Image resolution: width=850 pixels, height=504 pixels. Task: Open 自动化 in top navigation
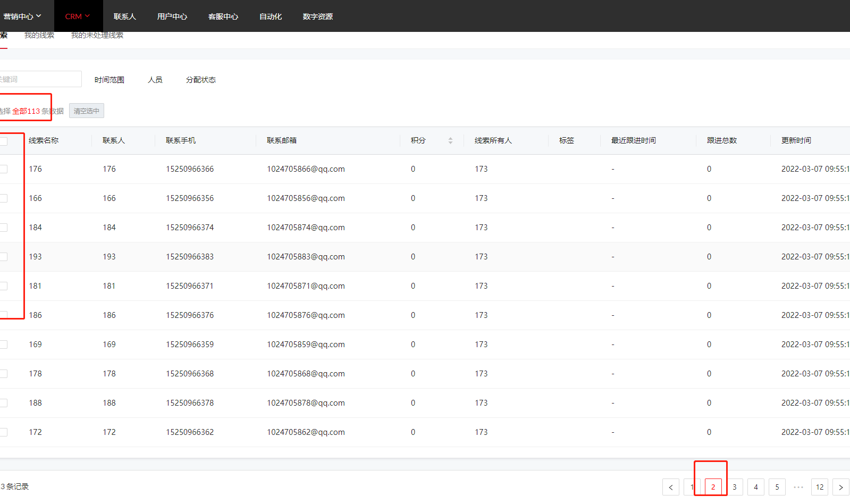(271, 16)
